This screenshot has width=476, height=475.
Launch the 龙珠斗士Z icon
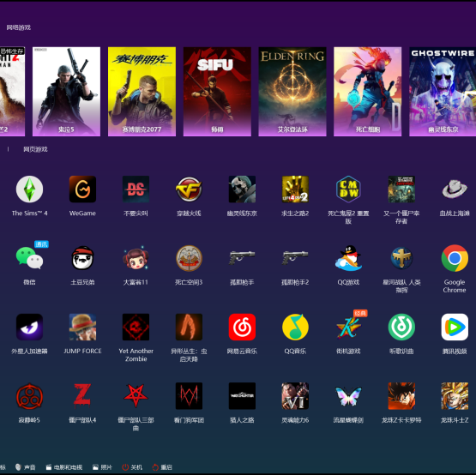pos(455,396)
